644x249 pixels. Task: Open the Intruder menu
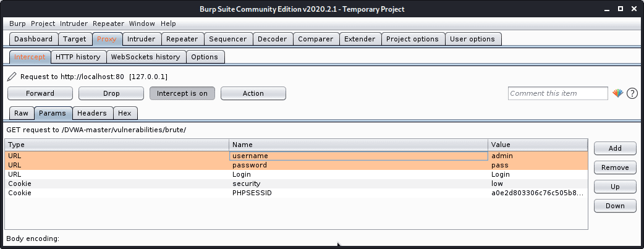[74, 23]
